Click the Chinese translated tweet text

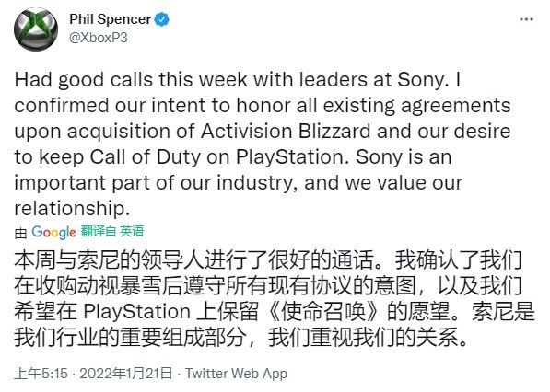tap(275, 299)
